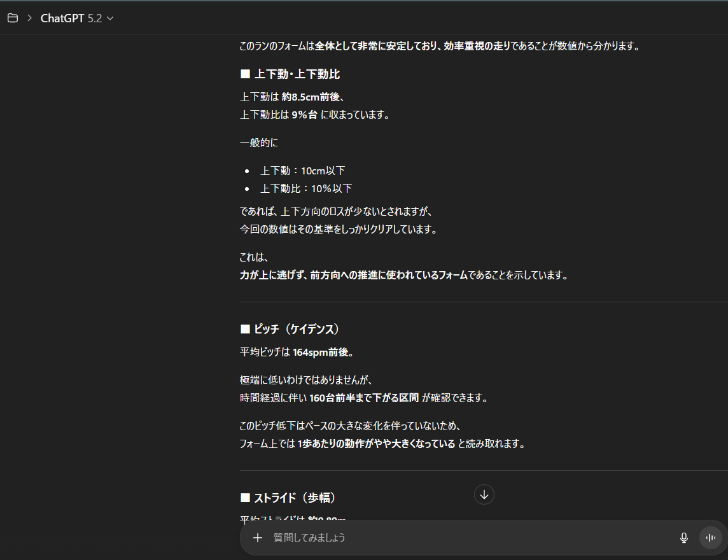Click the bold text 9%台
Screen dimensions: 728x560
tap(304, 115)
